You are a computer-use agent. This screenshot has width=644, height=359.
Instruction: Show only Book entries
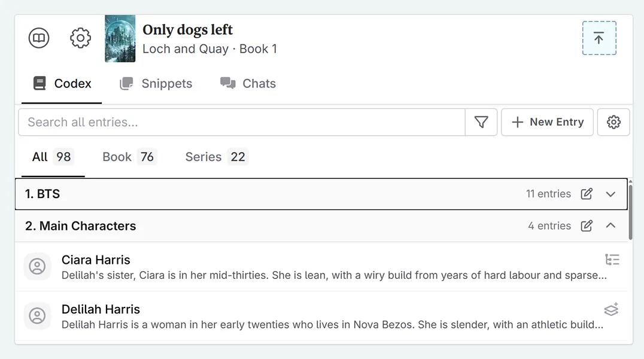click(128, 157)
